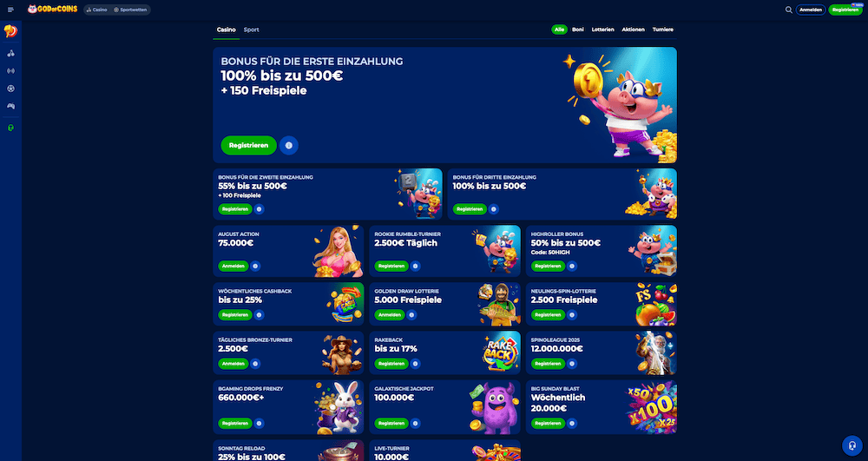Switch to the Sport tab
This screenshot has height=461, width=868.
pyautogui.click(x=252, y=30)
